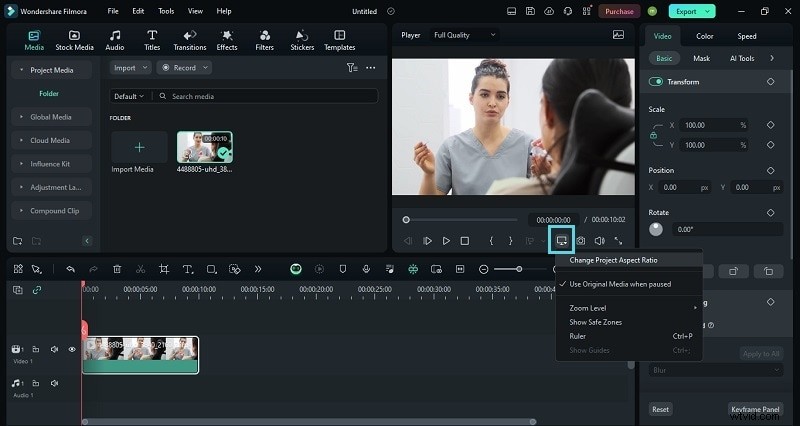The width and height of the screenshot is (800, 426).
Task: Open the Effects library
Action: click(227, 40)
